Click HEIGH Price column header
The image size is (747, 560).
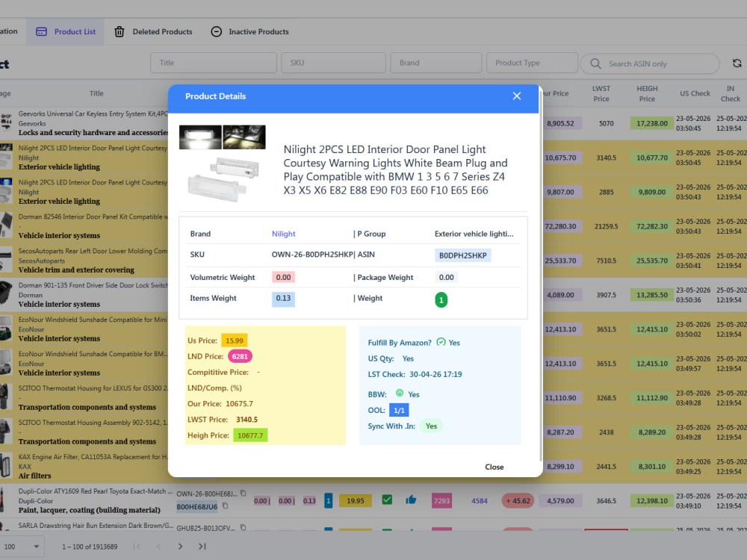647,94
